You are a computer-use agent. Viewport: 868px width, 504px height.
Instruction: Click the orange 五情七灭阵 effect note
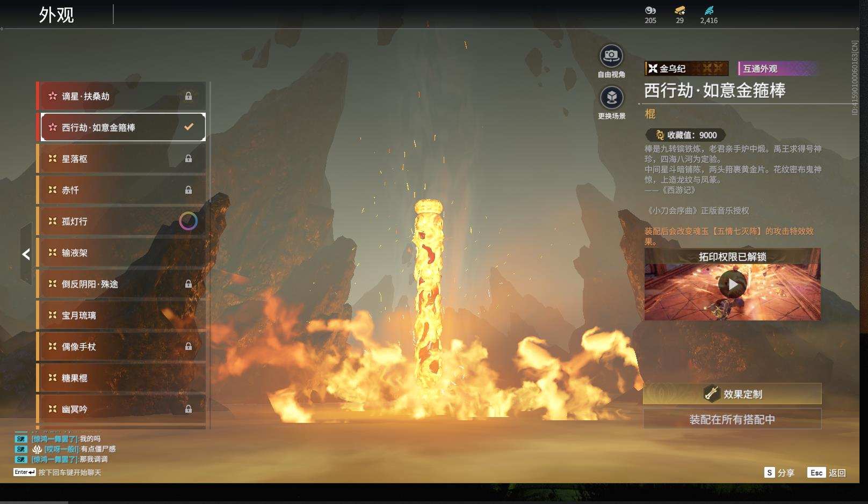(x=729, y=236)
